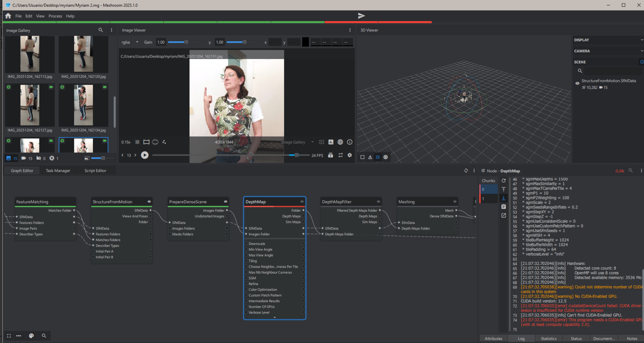Open the color palette icon in Graph Editor
This screenshot has width=644, height=343.
[31, 336]
